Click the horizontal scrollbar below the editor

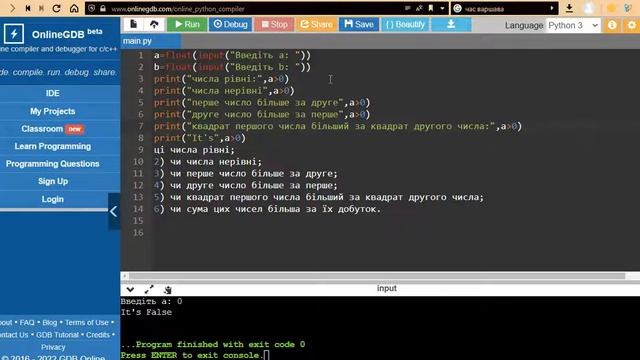377,276
